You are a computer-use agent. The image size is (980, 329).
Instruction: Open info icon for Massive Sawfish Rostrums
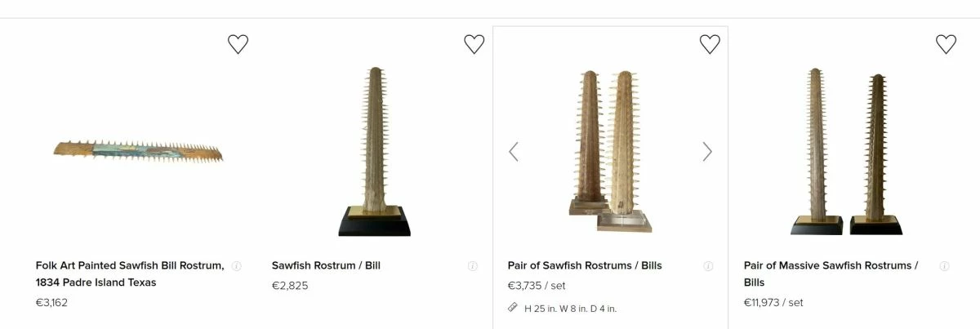click(944, 266)
